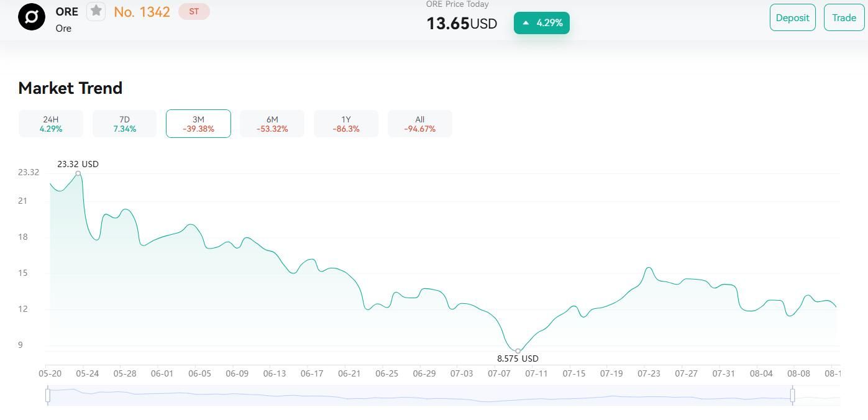Select the All time range tab

click(x=420, y=124)
